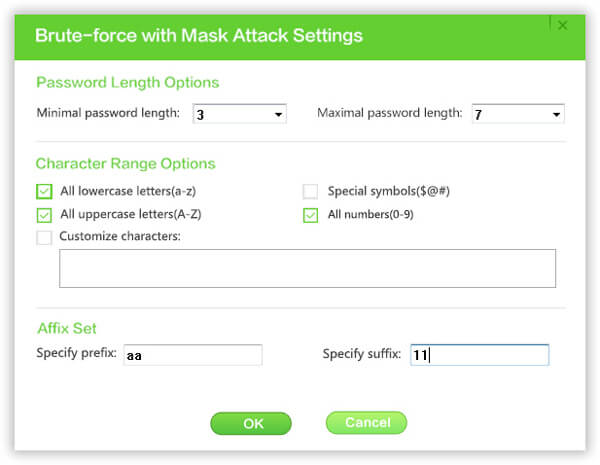Click the Customize characters label

click(120, 236)
